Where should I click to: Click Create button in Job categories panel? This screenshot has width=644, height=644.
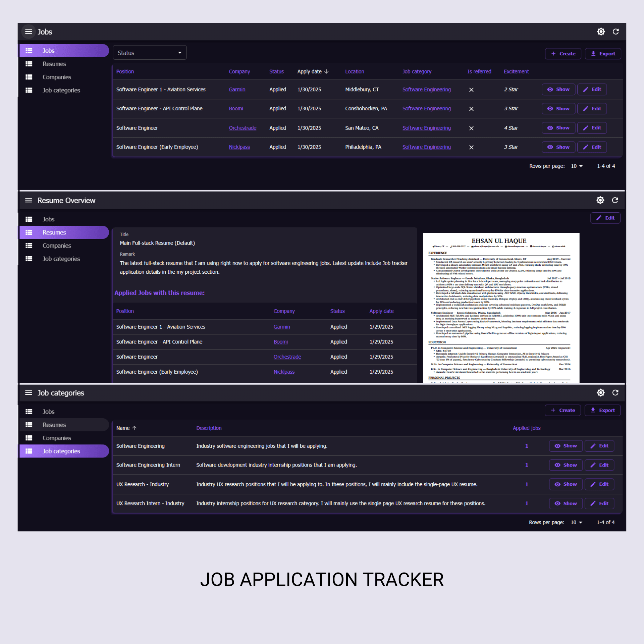tap(562, 410)
